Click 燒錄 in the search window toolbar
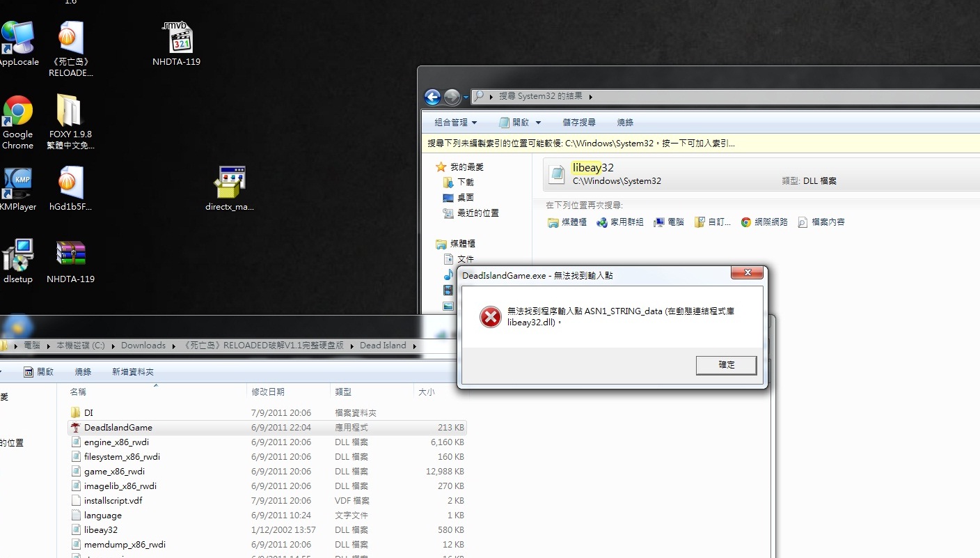980x558 pixels. coord(625,123)
